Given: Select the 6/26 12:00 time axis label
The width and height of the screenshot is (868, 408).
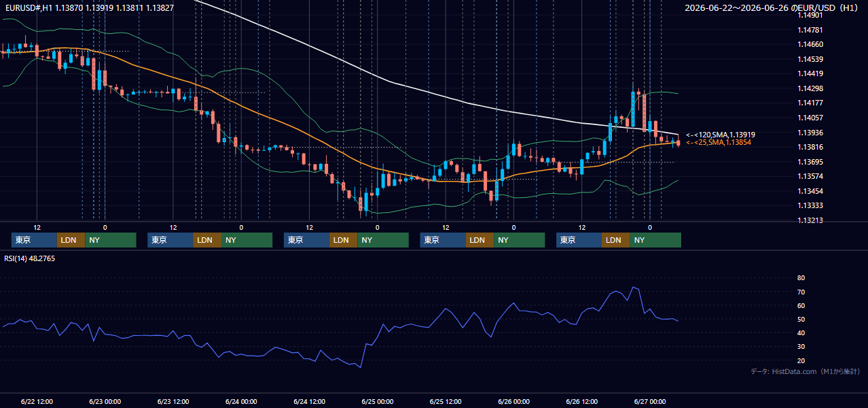Looking at the screenshot, I should click(582, 402).
